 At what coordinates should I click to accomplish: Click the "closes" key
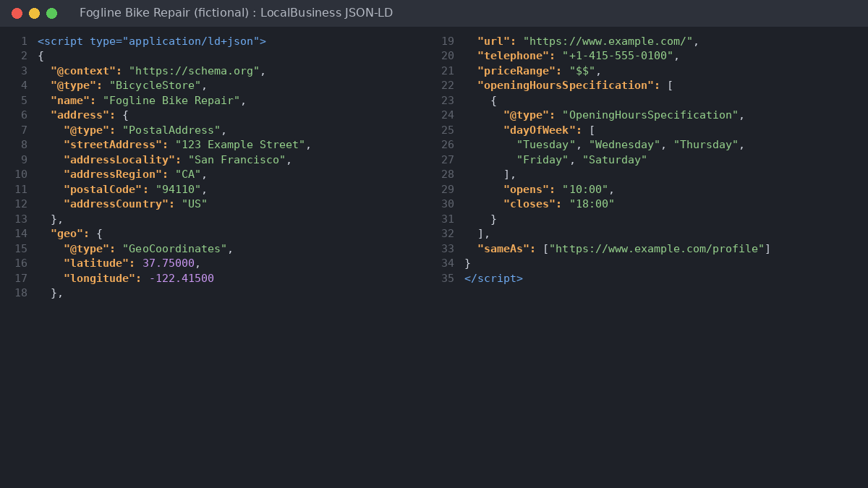[533, 204]
